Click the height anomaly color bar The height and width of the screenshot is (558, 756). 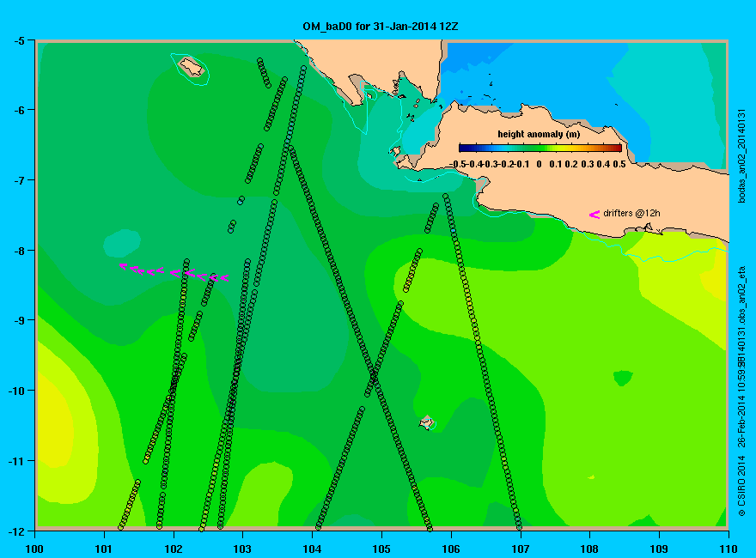[540, 148]
